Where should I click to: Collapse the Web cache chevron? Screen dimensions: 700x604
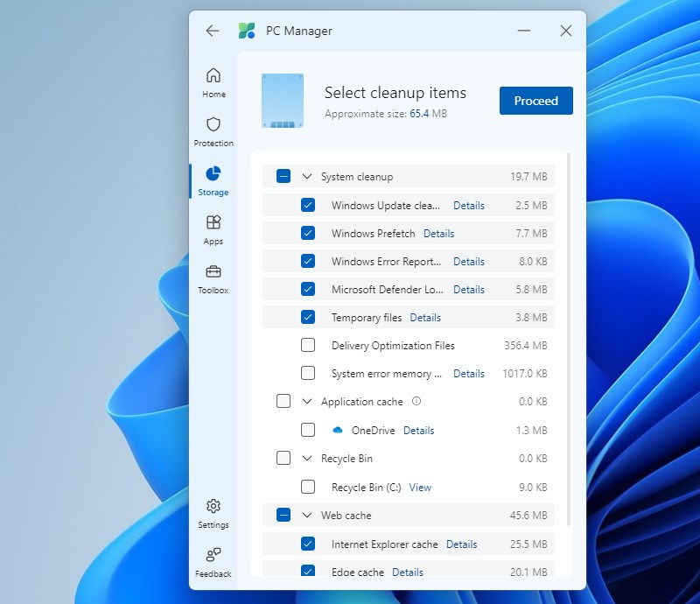pos(307,516)
